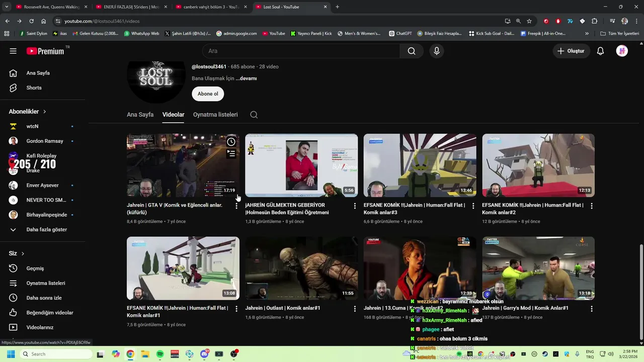Image resolution: width=644 pixels, height=362 pixels.
Task: Open options for Human:Fall Flat #1 video
Action: (x=236, y=309)
